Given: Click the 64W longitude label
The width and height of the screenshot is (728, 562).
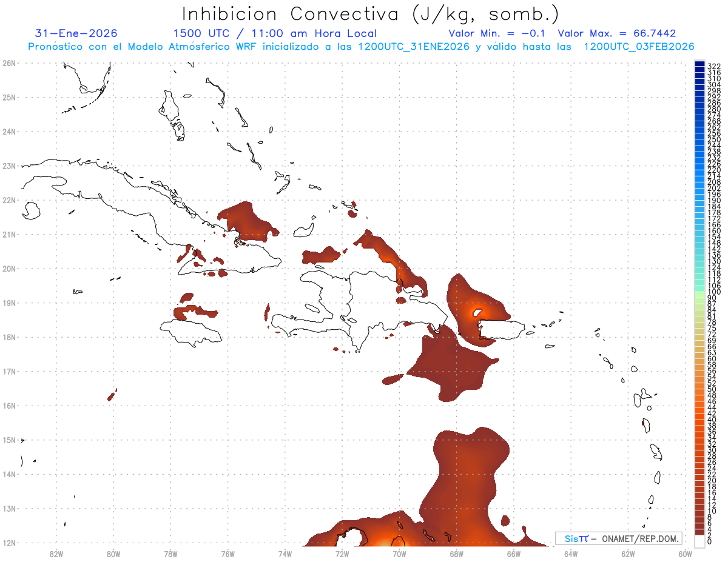Looking at the screenshot, I should pyautogui.click(x=571, y=554).
